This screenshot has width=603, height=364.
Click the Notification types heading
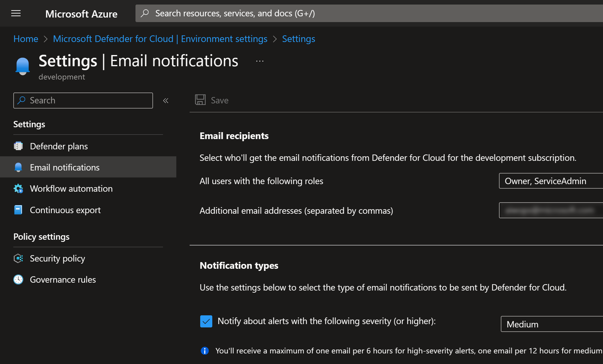point(239,265)
